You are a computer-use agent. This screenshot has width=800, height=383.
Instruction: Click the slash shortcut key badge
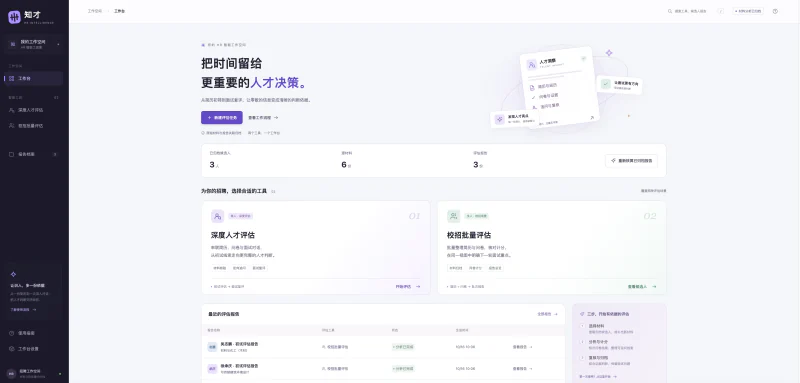tap(720, 11)
